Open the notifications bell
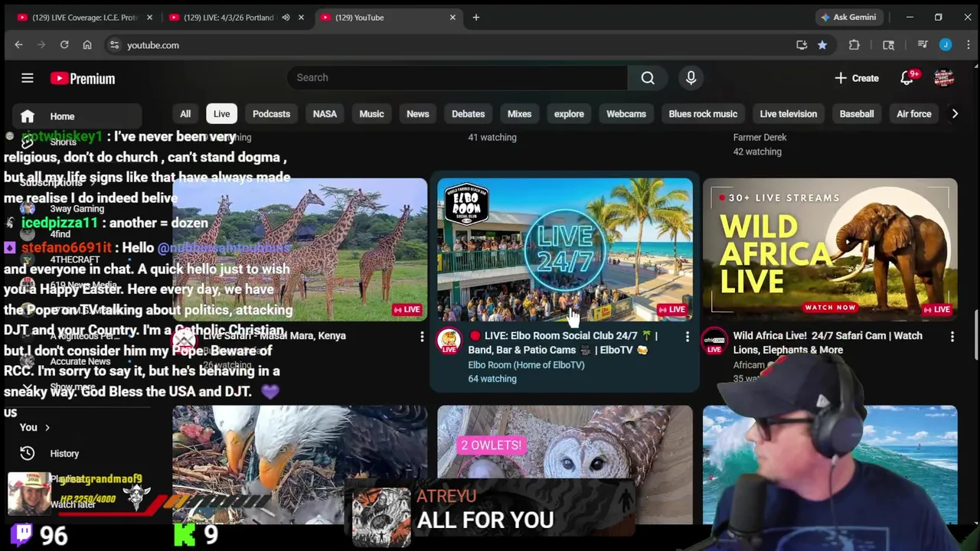This screenshot has height=551, width=980. point(907,78)
